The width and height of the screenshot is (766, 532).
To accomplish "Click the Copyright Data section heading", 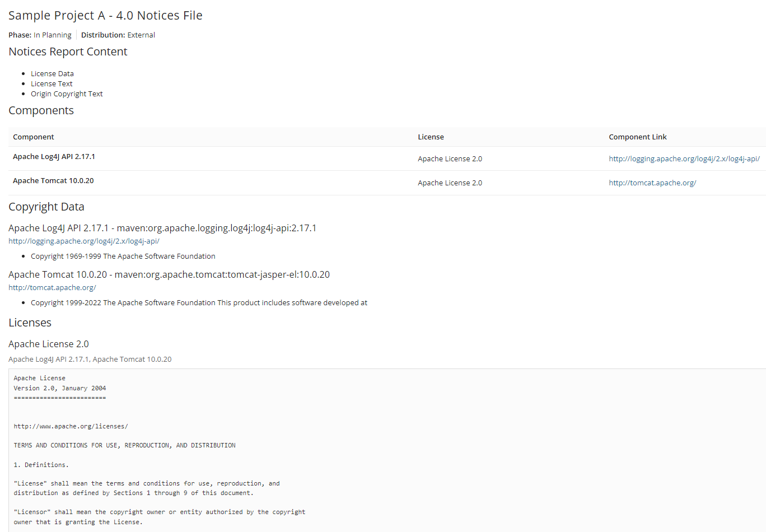I will click(46, 207).
